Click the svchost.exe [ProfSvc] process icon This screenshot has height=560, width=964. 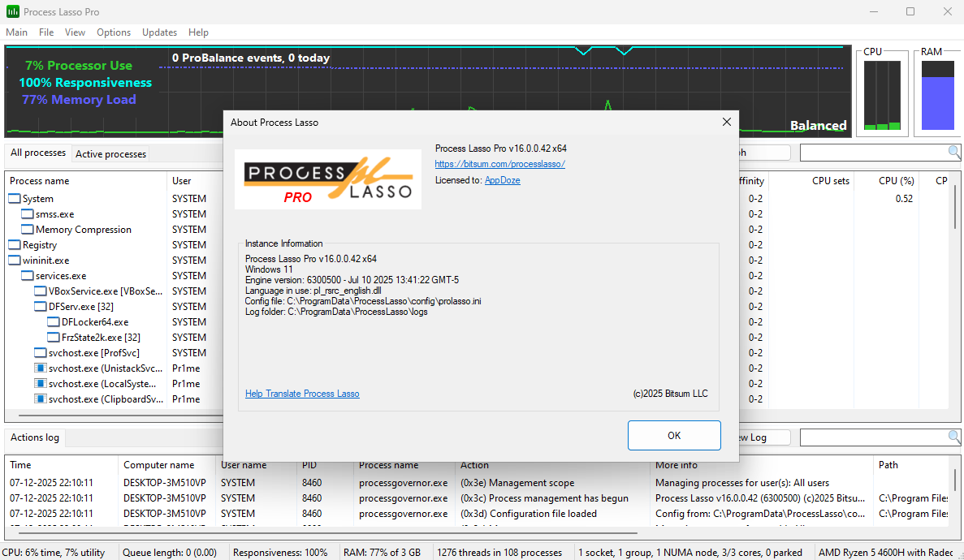(40, 353)
